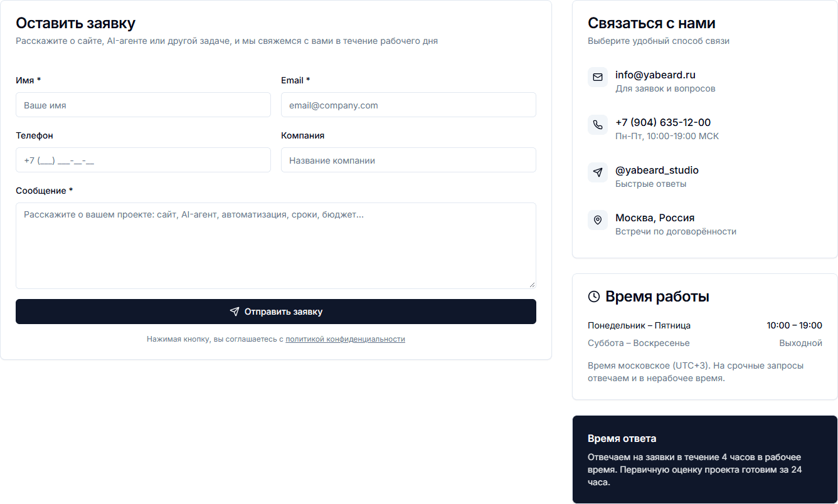
Task: Click the Москва, Россия location text
Action: tap(655, 218)
